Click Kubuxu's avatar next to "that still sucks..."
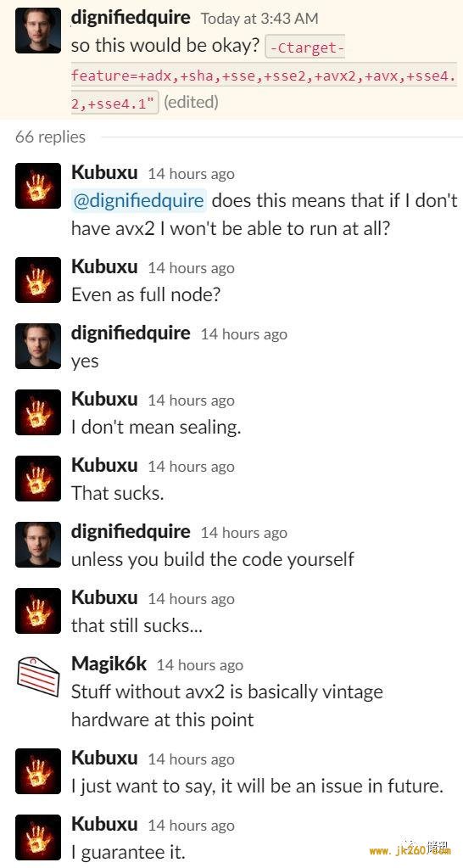The image size is (463, 868). click(38, 611)
